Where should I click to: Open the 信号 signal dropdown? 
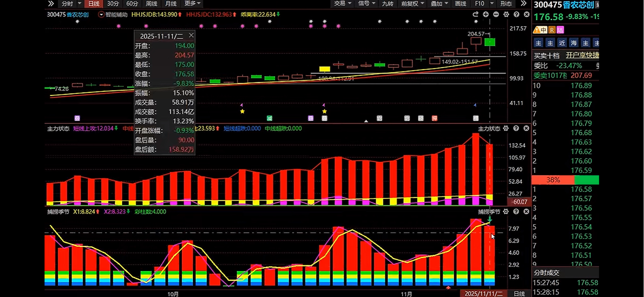pos(367,3)
